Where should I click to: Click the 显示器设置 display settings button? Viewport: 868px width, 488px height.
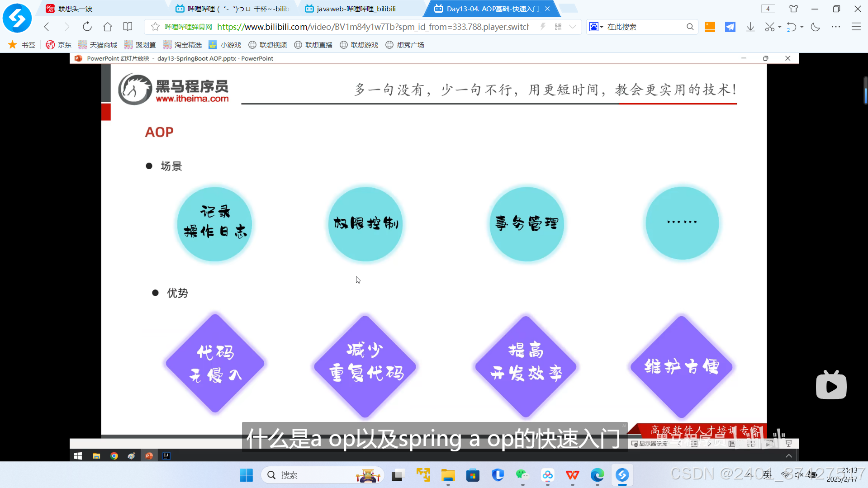650,444
